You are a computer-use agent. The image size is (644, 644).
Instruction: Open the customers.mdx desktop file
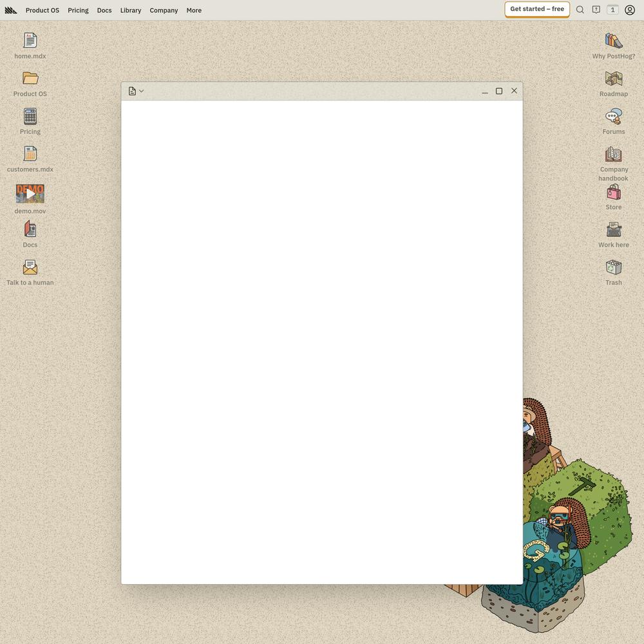pyautogui.click(x=30, y=154)
